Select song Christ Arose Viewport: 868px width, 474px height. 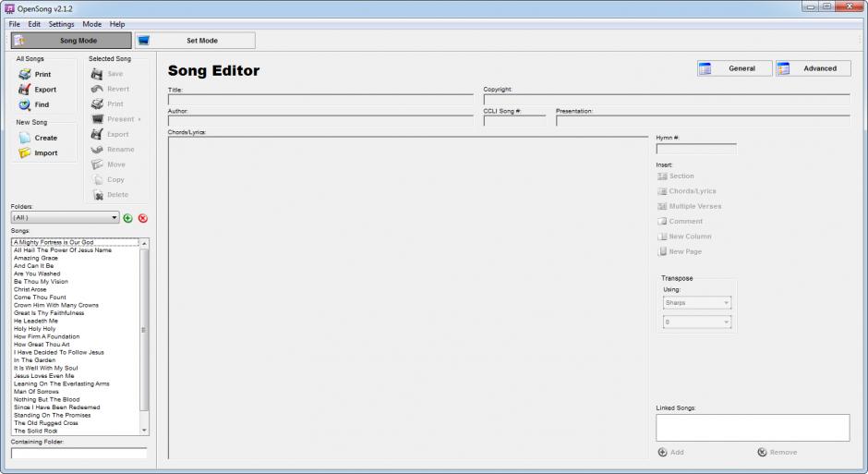click(x=30, y=289)
